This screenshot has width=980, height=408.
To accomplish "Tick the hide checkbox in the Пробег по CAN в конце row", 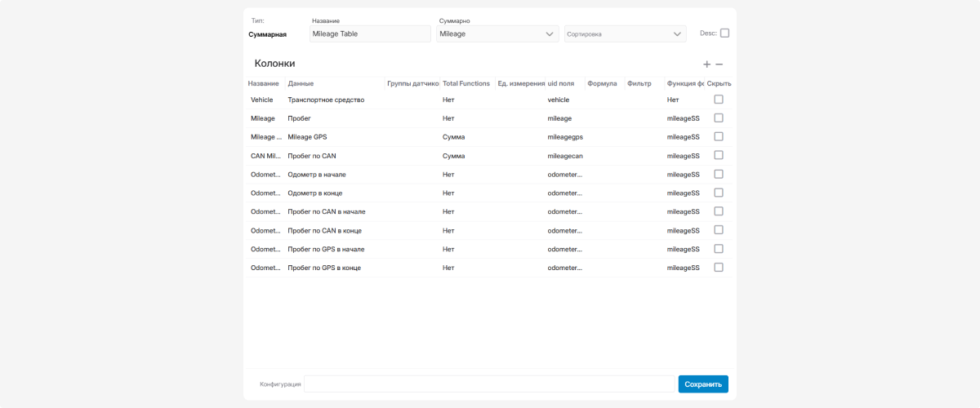I will pyautogui.click(x=719, y=231).
